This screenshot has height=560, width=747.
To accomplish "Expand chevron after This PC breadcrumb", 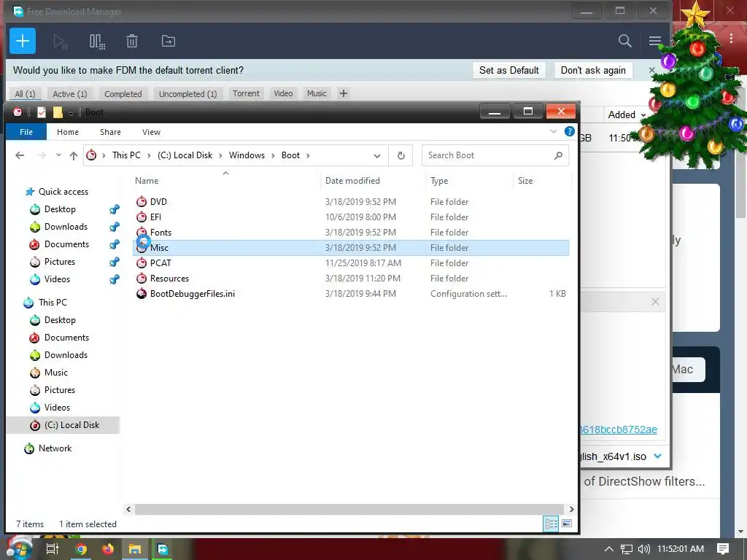I will (x=149, y=155).
